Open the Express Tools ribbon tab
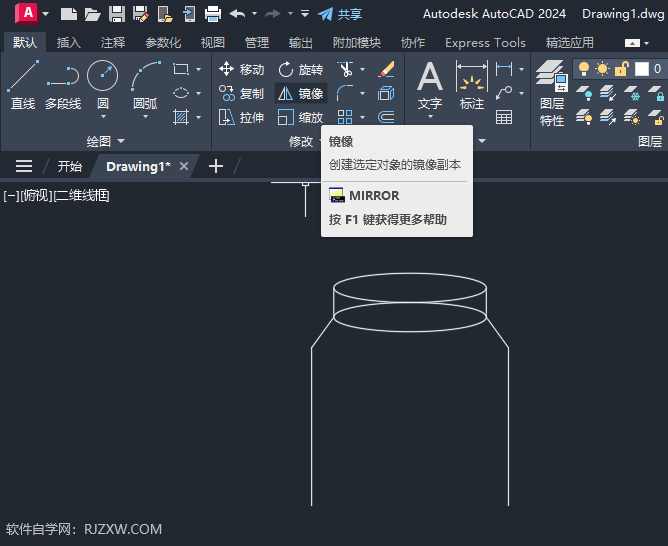The height and width of the screenshot is (546, 668). pos(485,43)
